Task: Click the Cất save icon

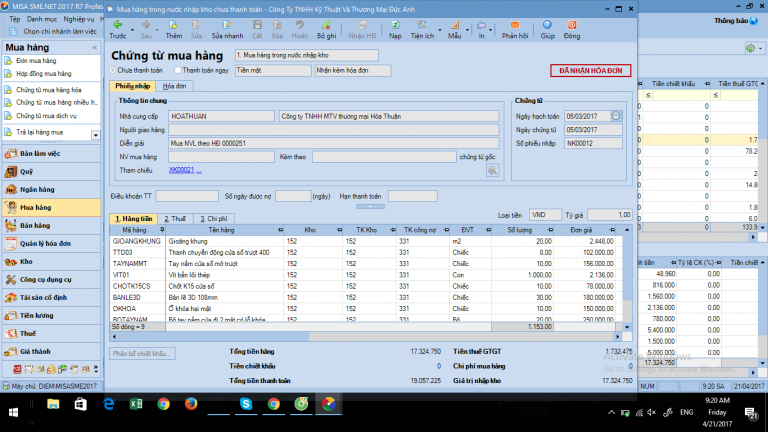Action: click(x=257, y=29)
